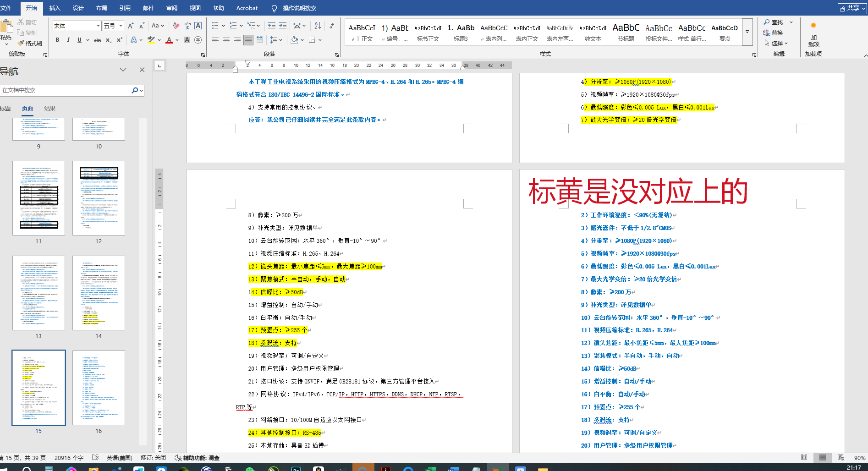
Task: Open the font size dropdown
Action: [121, 26]
